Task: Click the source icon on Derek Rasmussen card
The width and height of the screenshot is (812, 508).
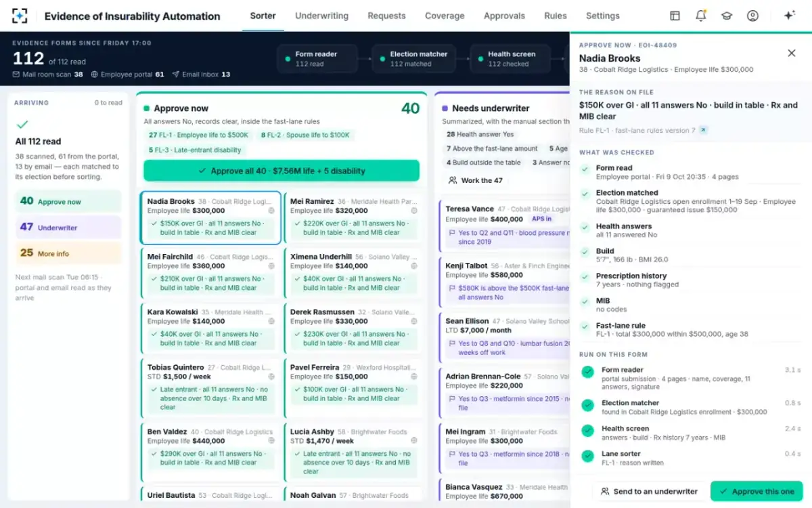Action: [x=414, y=321]
